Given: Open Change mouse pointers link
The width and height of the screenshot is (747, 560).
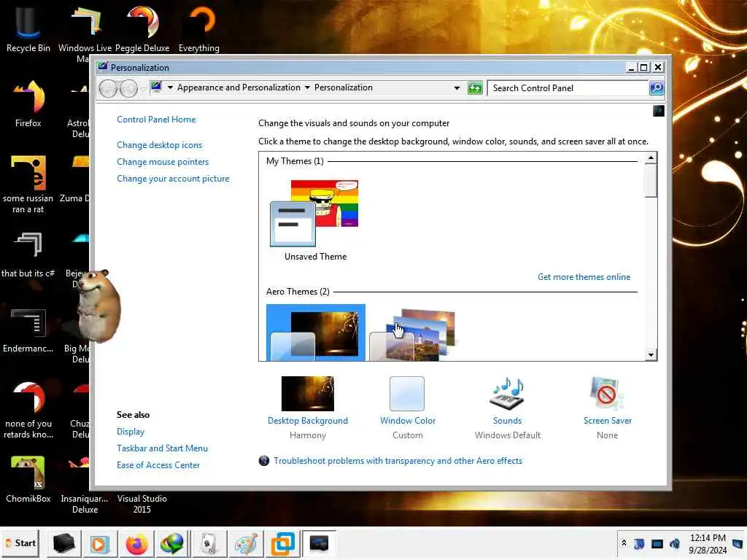Looking at the screenshot, I should click(x=163, y=162).
